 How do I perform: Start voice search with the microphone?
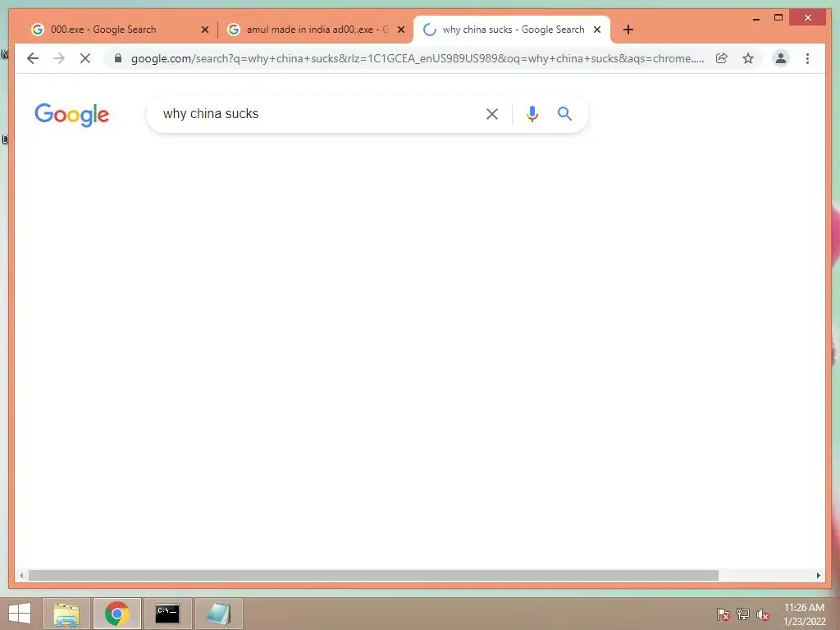point(532,113)
